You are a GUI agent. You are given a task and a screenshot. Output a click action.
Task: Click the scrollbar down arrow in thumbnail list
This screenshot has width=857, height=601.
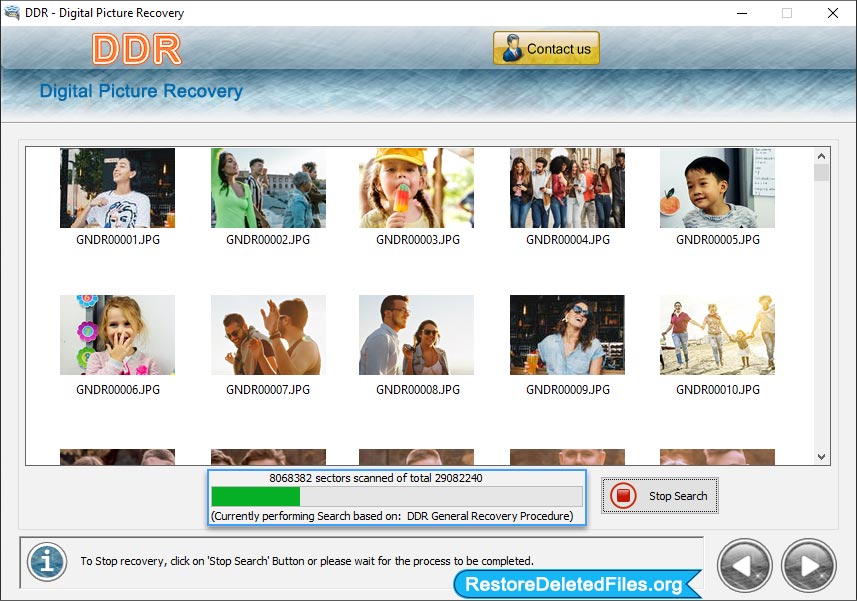tap(821, 457)
